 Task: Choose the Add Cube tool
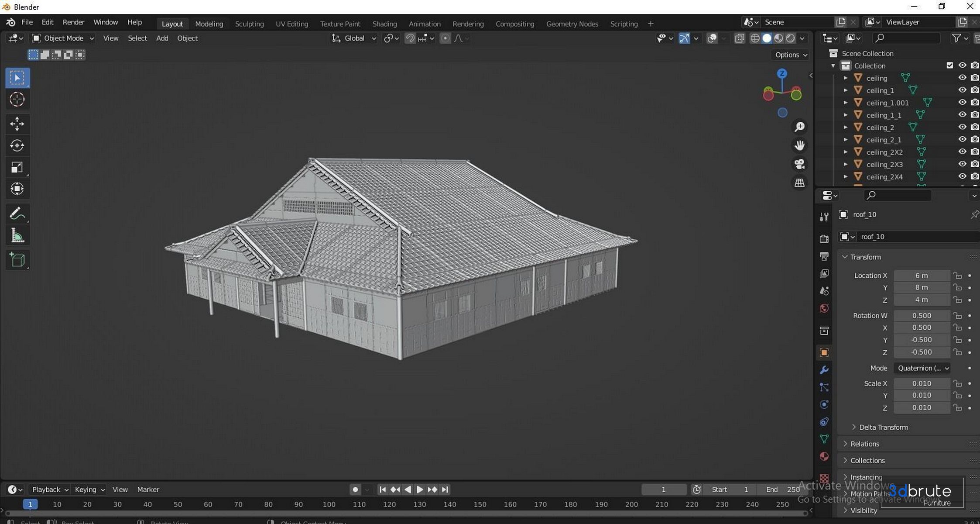coord(17,260)
